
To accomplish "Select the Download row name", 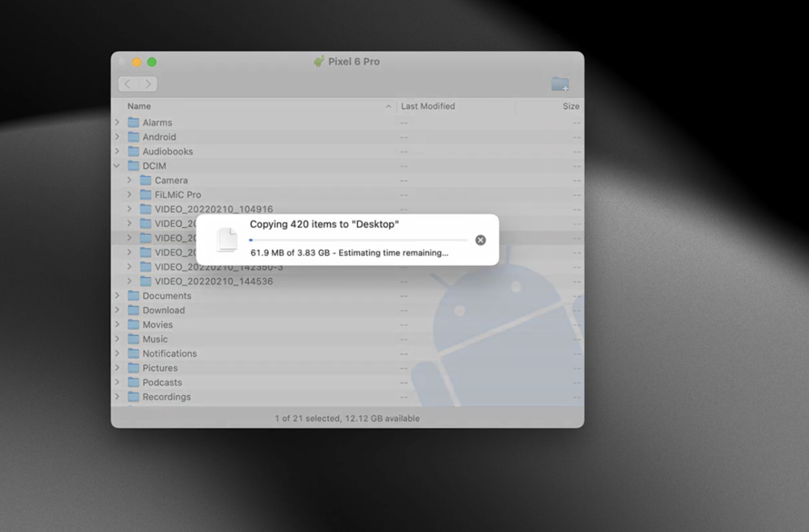I will click(x=164, y=310).
